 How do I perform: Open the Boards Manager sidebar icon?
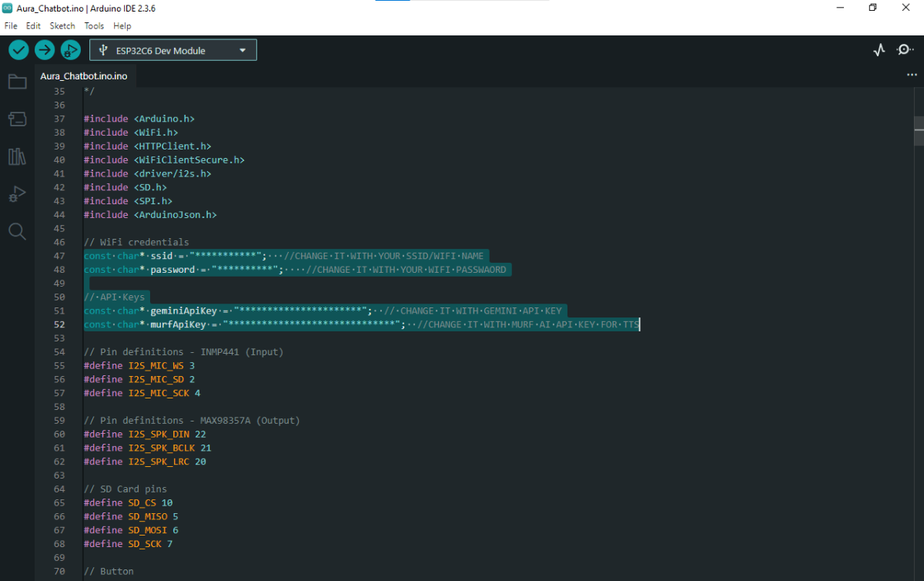17,119
